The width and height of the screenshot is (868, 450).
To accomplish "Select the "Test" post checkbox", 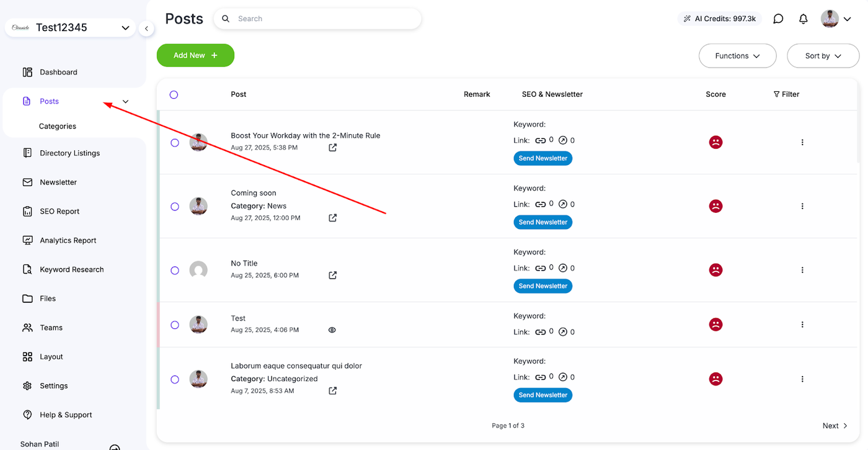I will [x=175, y=325].
